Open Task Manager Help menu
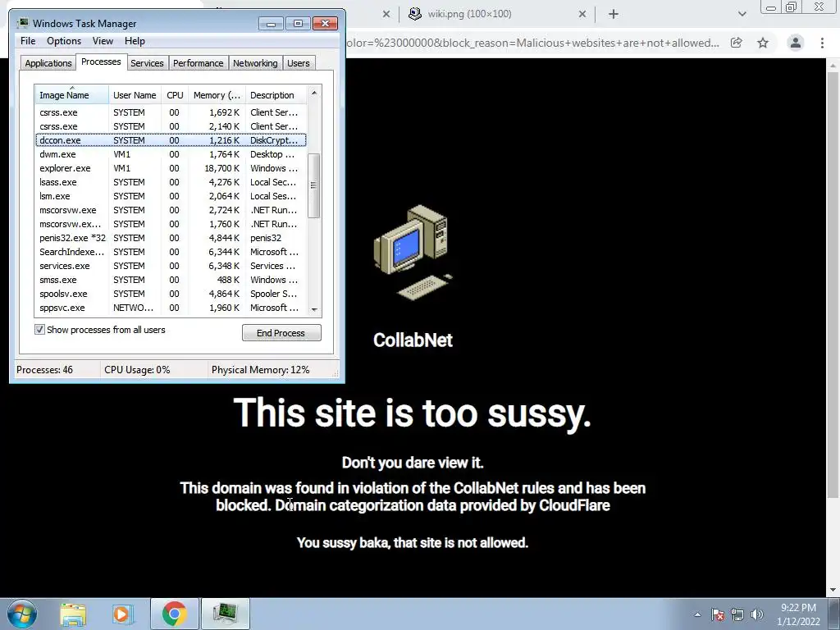This screenshot has width=840, height=630. click(135, 41)
